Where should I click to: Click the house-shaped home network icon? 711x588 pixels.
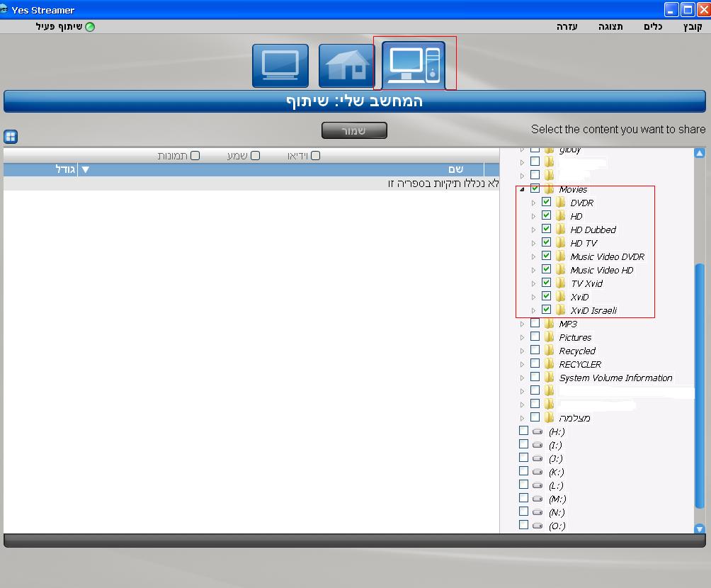[347, 66]
